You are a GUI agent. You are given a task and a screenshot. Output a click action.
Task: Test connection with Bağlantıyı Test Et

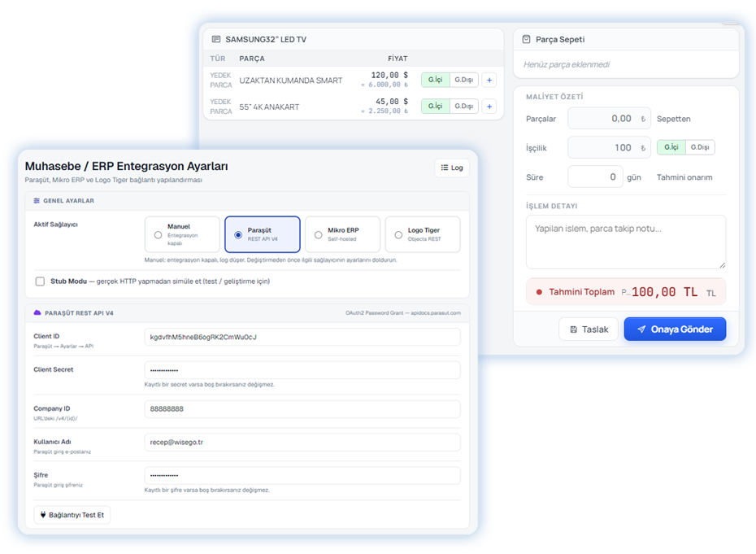pos(72,515)
